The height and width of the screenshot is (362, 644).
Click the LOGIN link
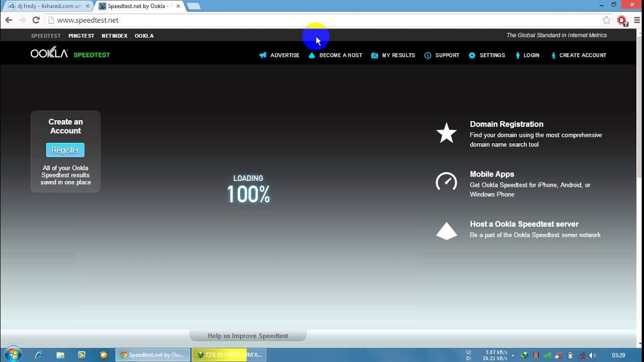click(531, 55)
